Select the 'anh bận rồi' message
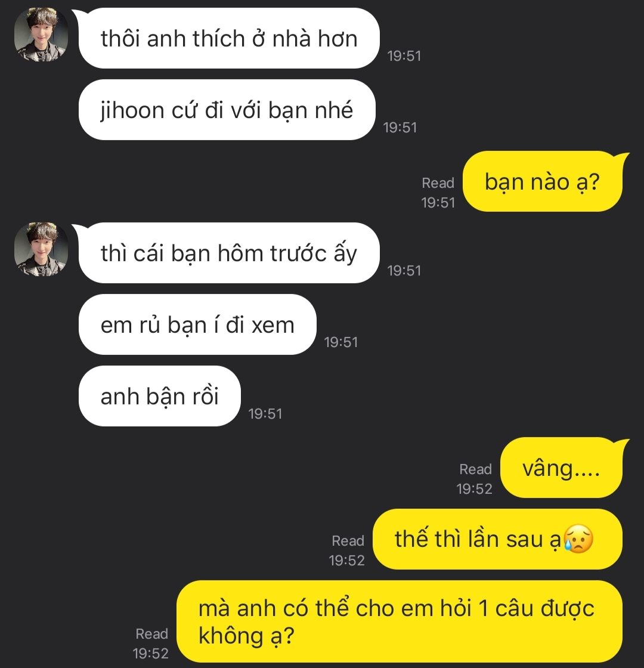The height and width of the screenshot is (668, 644). click(160, 396)
